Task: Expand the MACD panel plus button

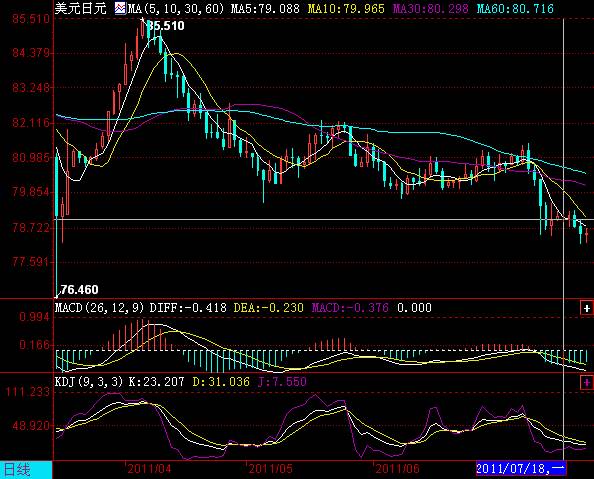Action: tap(586, 308)
